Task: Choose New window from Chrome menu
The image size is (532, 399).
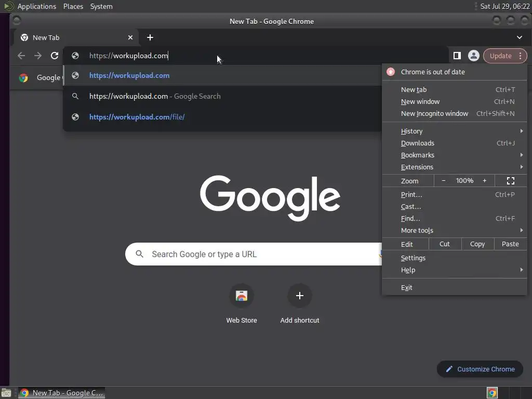Action: [x=455, y=101]
